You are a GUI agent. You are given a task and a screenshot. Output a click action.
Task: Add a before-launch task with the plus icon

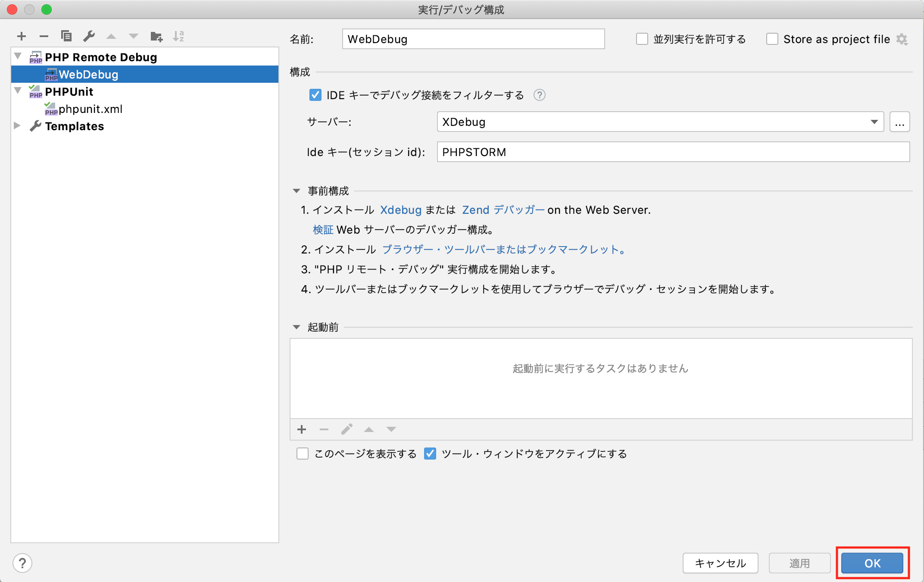302,429
